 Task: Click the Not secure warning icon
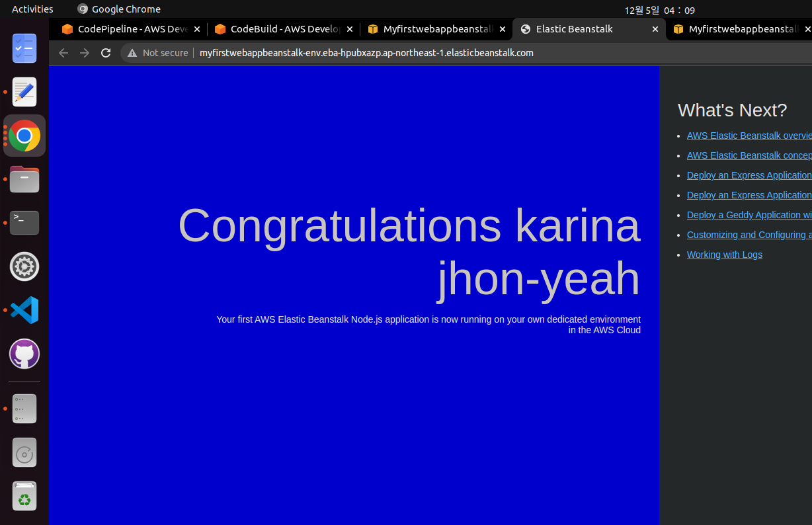(132, 53)
